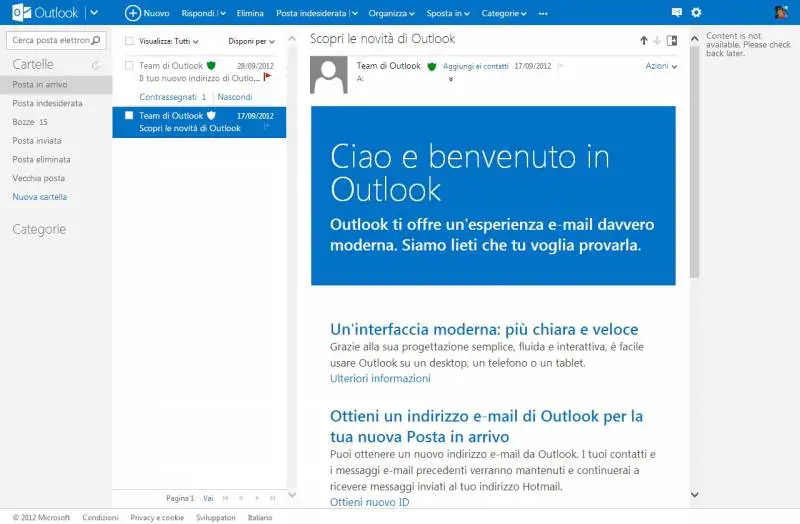Screen dimensions: 800x524
Task: Click the sender's green trusted shield icon
Action: 432,66
